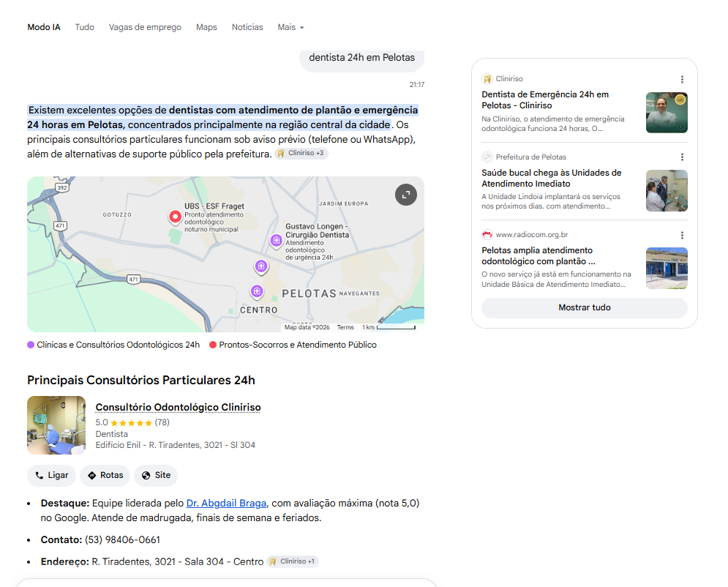Click the Prefeitura de Pelotas article thumbnail
Image resolution: width=728 pixels, height=587 pixels.
coord(667,191)
